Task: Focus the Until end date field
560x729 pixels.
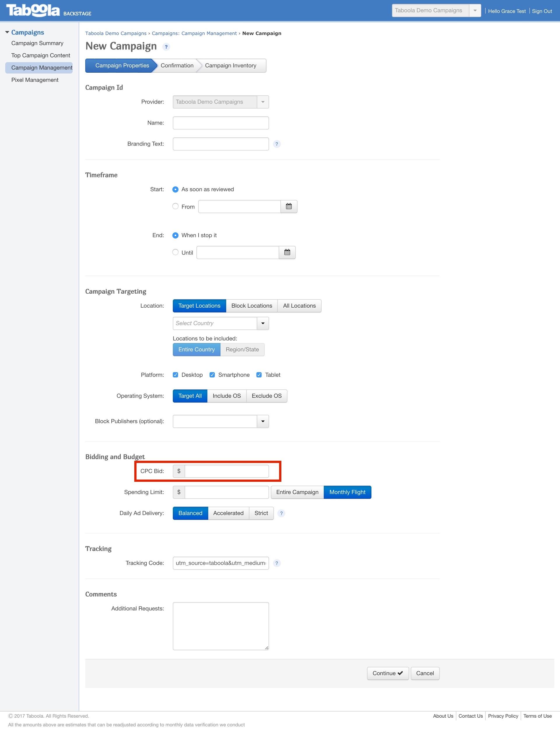Action: 238,252
